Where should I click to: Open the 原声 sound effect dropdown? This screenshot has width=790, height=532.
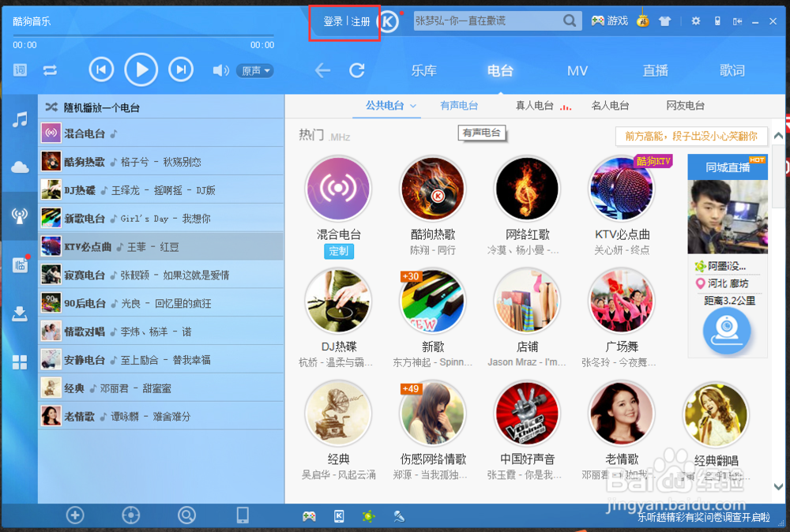(x=255, y=71)
